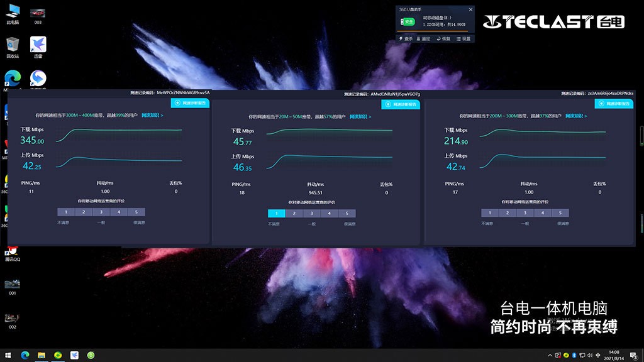Open the network tray icon
Screen dimensions: 644x362
coord(582,356)
